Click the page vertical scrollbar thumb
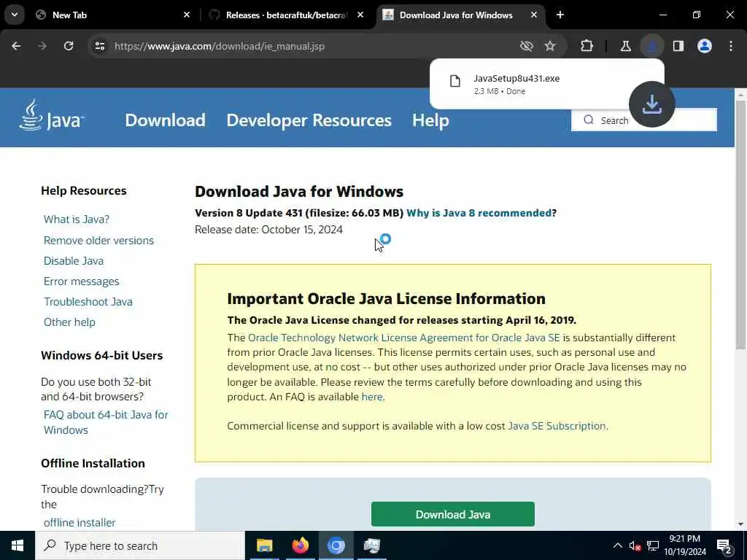Viewport: 747px width, 560px height. [740, 226]
